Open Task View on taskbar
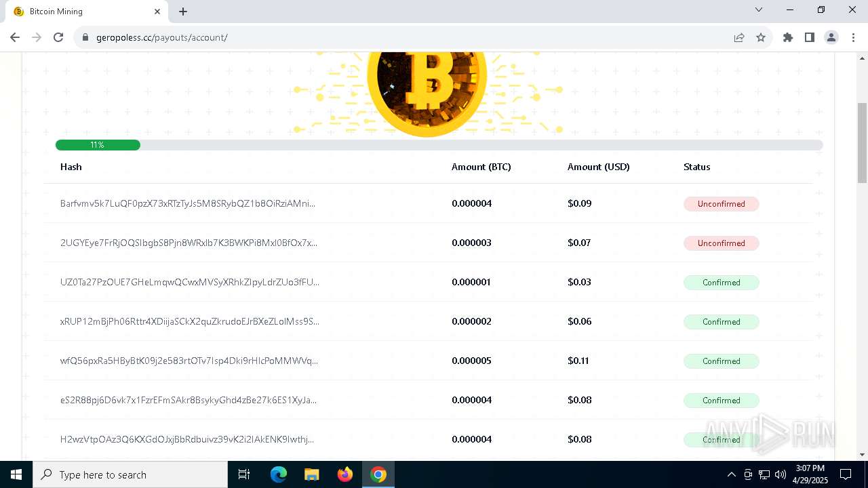 [244, 474]
